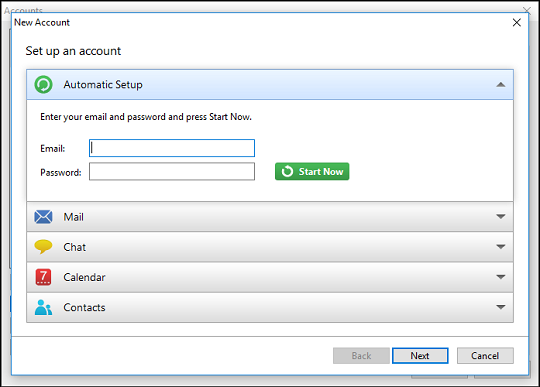The height and width of the screenshot is (387, 540).
Task: Expand the Contacts section arrow
Action: (501, 307)
